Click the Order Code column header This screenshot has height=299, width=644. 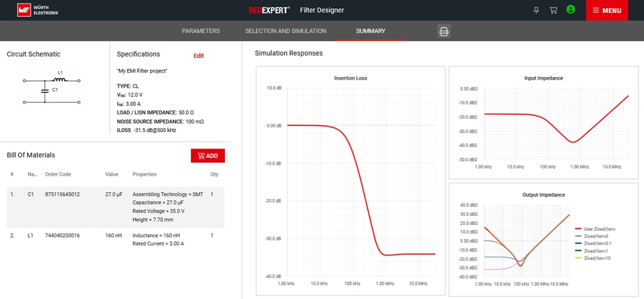58,174
